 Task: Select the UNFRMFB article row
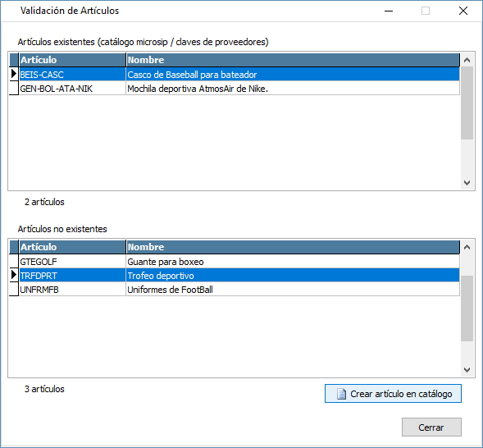(x=235, y=290)
